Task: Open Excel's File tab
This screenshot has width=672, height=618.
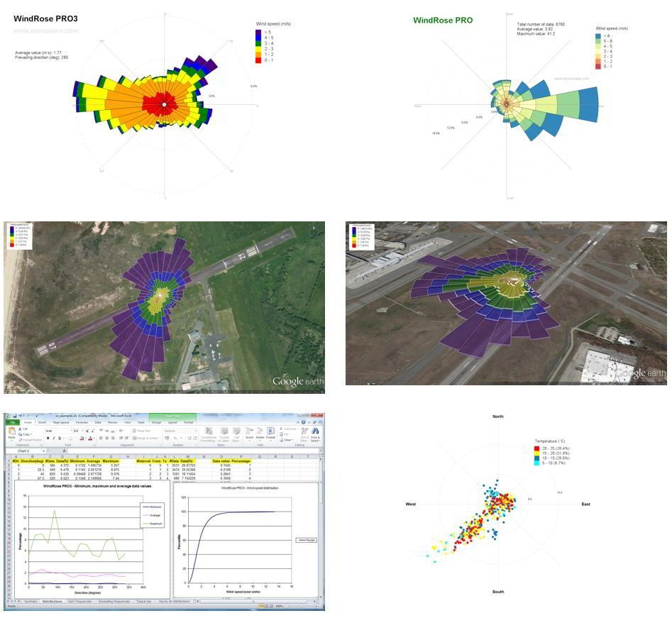Action: point(13,423)
